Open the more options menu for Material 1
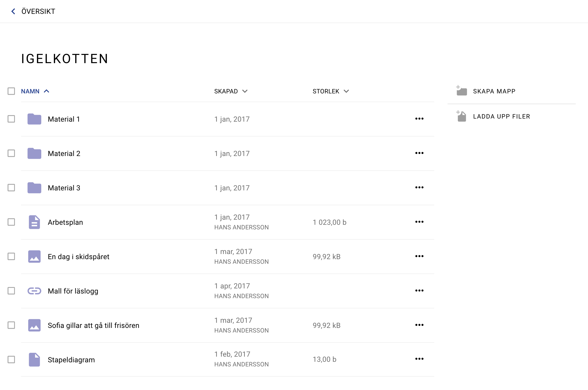This screenshot has width=588, height=390. tap(419, 119)
